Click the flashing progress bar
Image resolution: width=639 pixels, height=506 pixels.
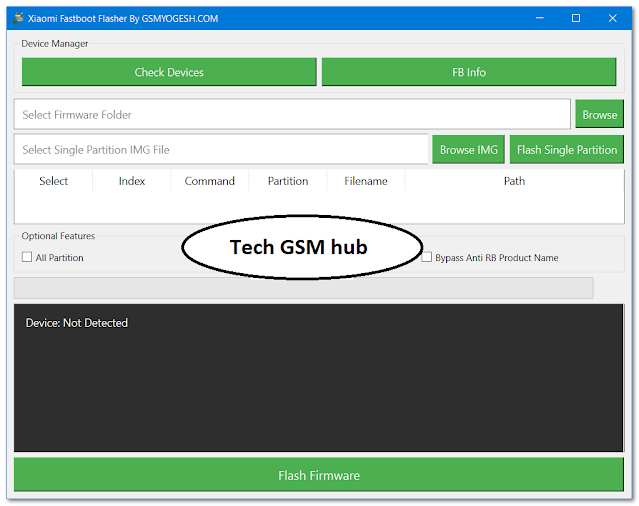[x=304, y=288]
